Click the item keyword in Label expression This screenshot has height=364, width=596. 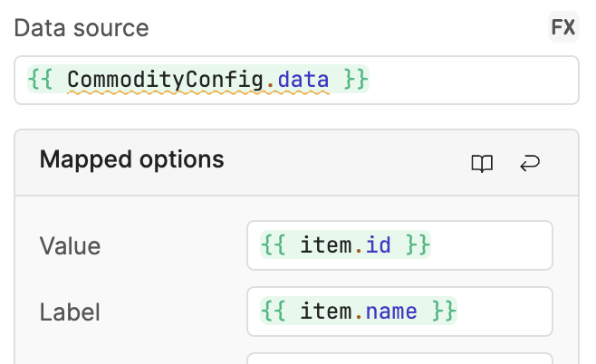[326, 311]
